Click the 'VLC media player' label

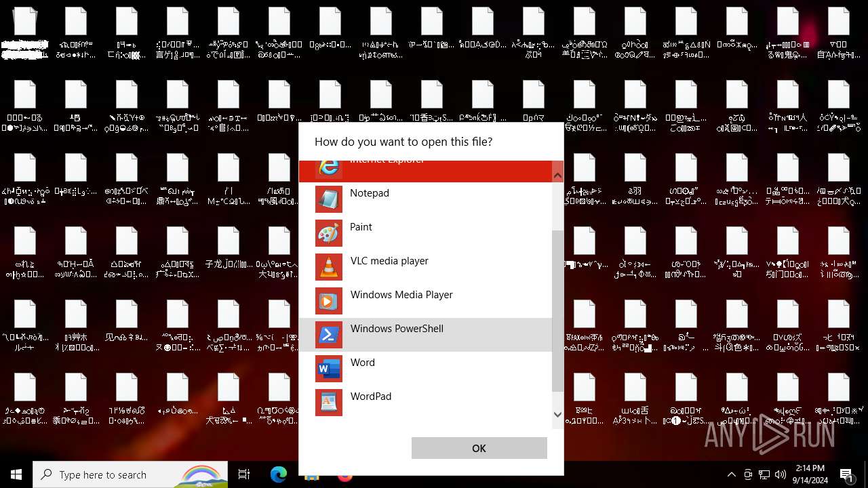(389, 261)
